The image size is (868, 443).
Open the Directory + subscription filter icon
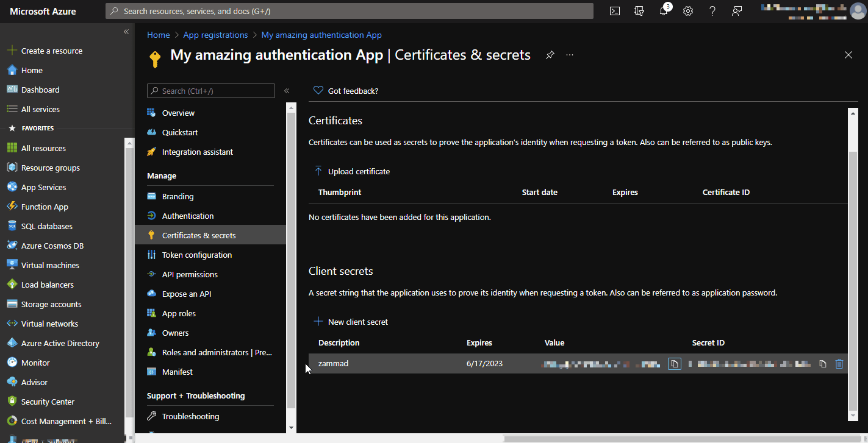(x=639, y=11)
